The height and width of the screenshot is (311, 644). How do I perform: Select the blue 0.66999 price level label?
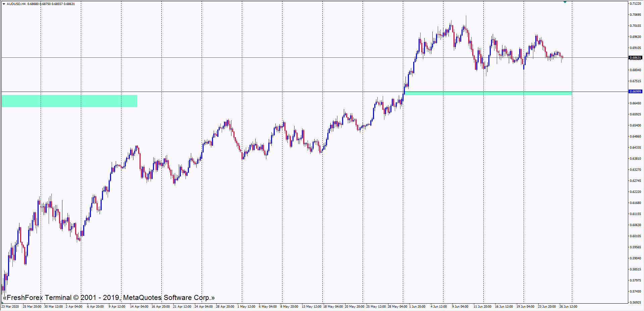click(635, 92)
